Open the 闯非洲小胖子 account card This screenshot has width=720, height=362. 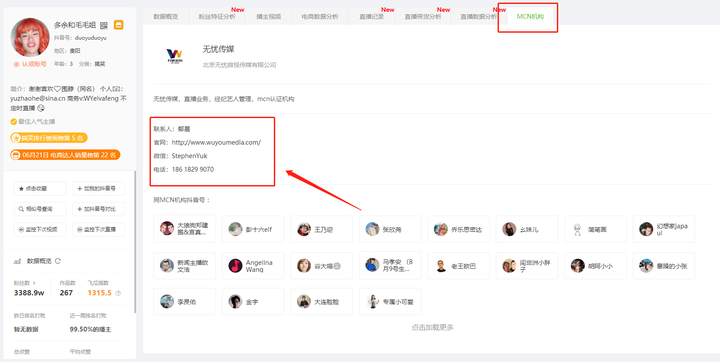coord(527,266)
